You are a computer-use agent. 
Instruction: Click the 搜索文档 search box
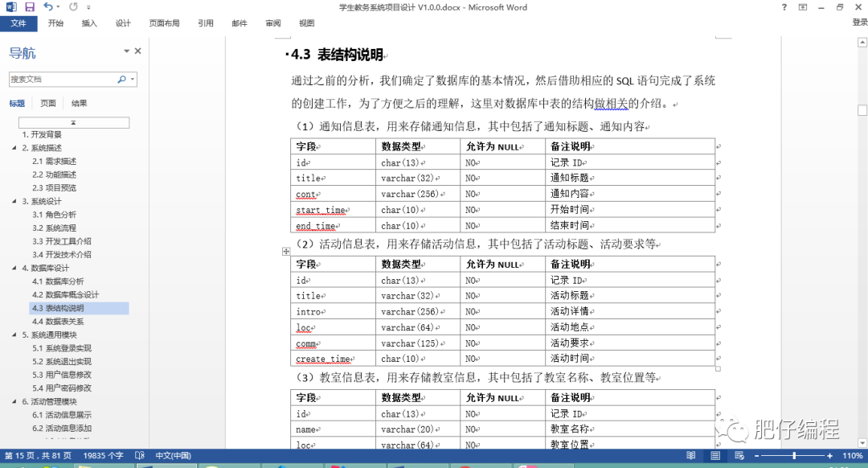63,79
